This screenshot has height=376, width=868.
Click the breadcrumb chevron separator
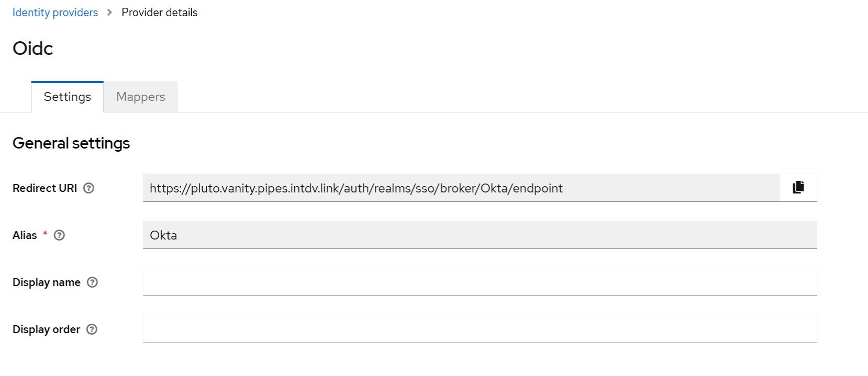point(109,13)
